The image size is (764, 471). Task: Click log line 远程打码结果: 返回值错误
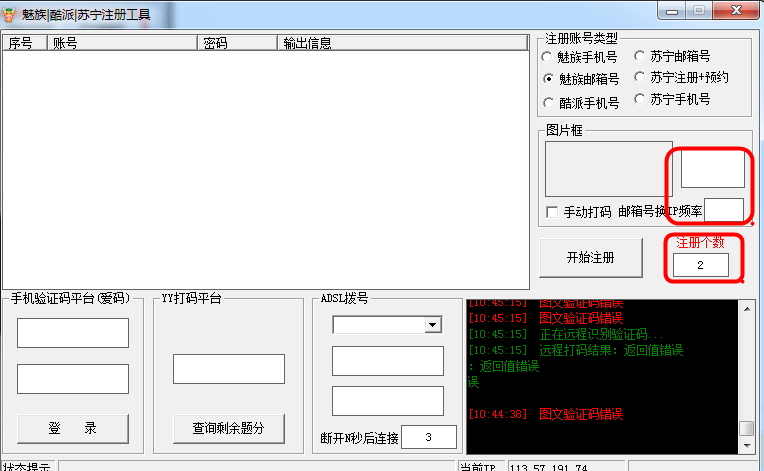click(x=576, y=350)
